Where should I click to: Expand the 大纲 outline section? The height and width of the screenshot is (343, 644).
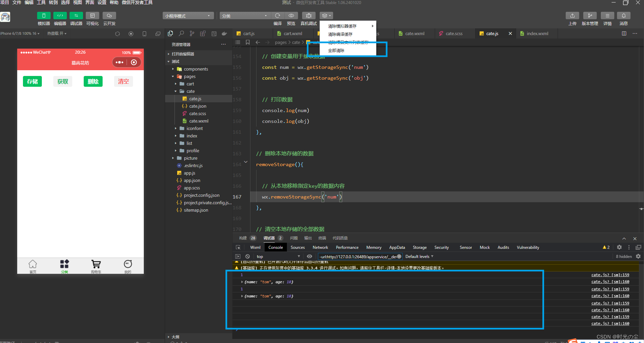coord(198,337)
